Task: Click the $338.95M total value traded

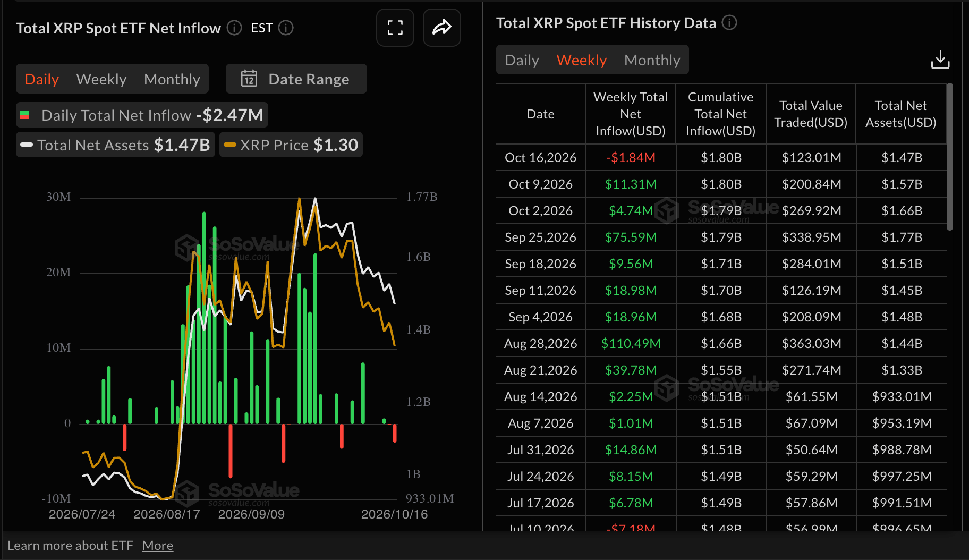Action: tap(811, 237)
